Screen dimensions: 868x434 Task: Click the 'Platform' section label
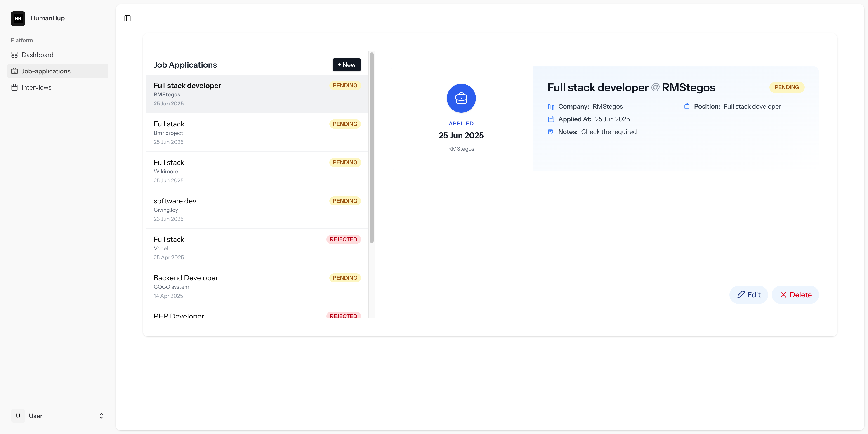22,40
